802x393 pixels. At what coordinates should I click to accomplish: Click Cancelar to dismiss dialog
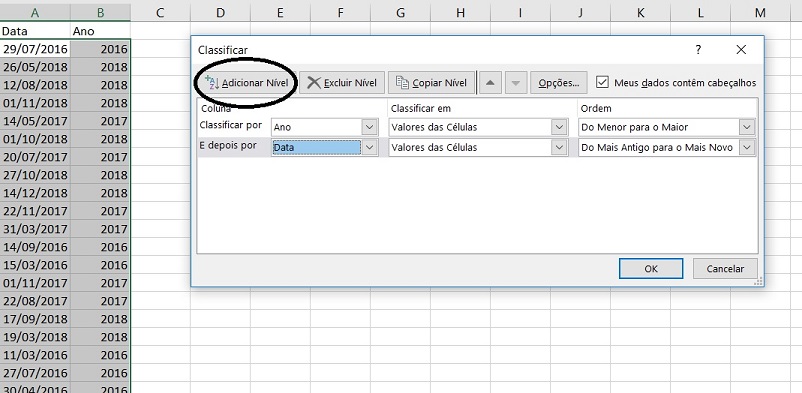pos(725,269)
